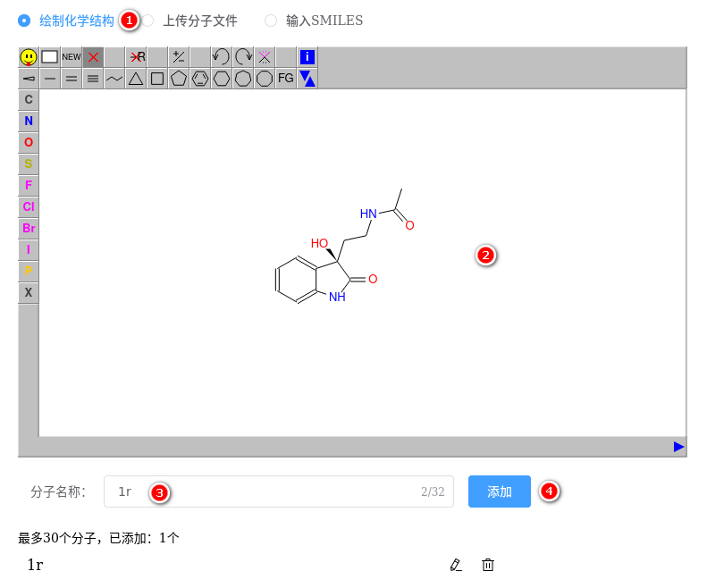Choose the wavy chain tool
The height and width of the screenshot is (588, 707).
click(114, 79)
